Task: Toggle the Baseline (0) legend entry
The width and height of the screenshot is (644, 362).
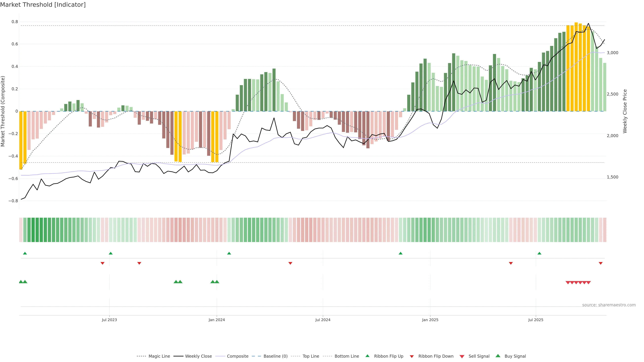Action: coord(276,356)
